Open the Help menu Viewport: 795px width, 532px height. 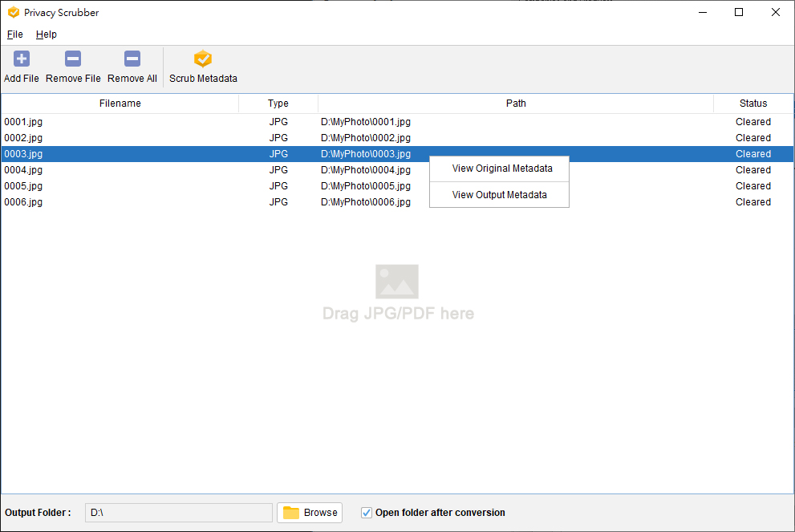(47, 35)
